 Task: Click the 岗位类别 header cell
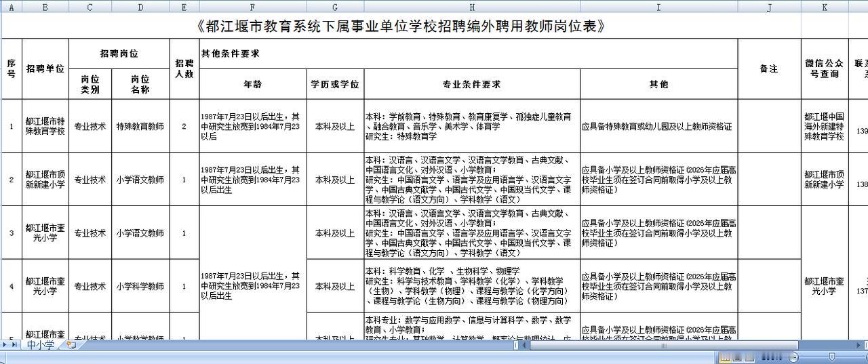coord(90,84)
